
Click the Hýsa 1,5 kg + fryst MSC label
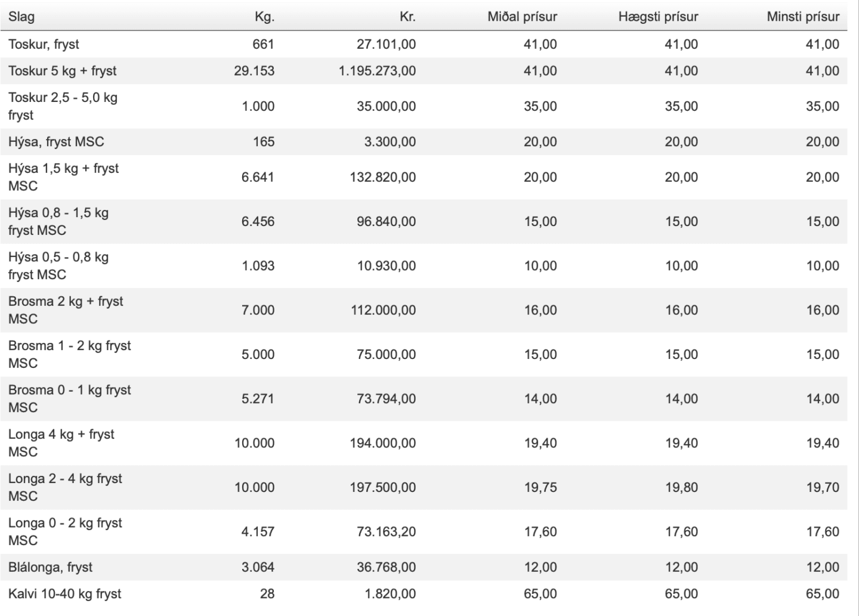pyautogui.click(x=63, y=177)
